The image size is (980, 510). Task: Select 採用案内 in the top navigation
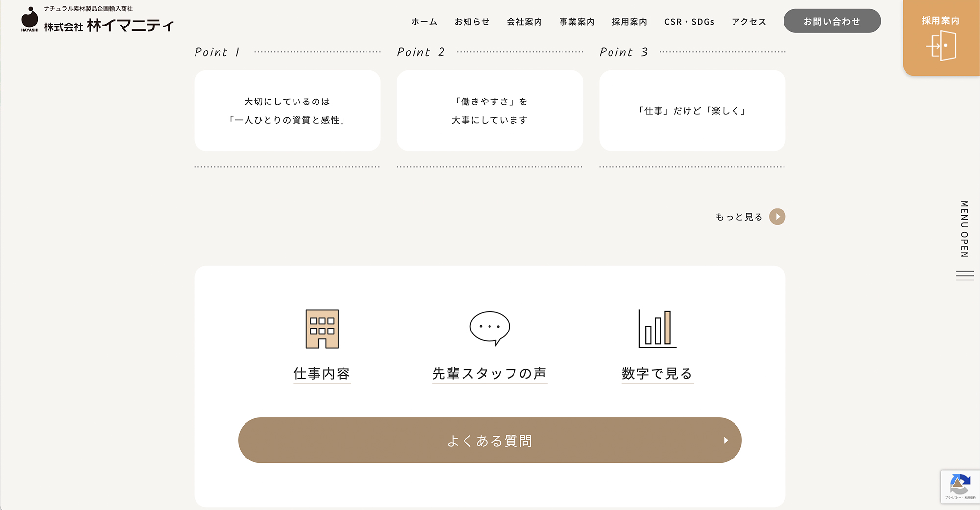629,22
